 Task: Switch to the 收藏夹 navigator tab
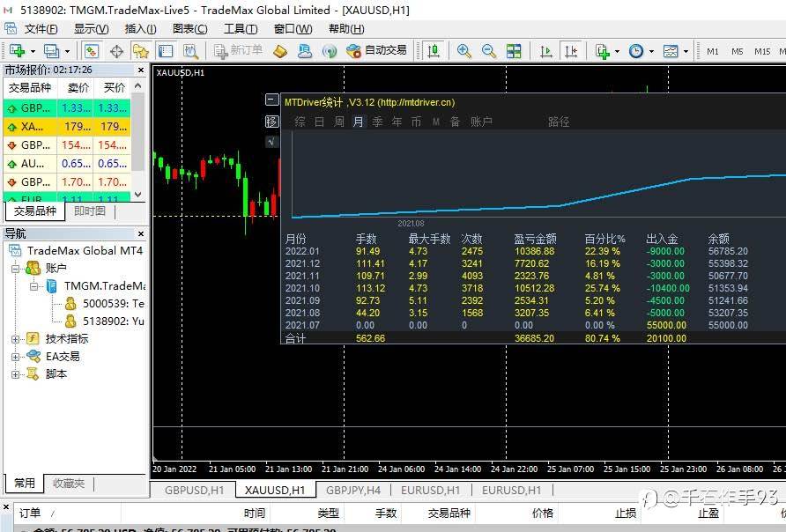(69, 484)
